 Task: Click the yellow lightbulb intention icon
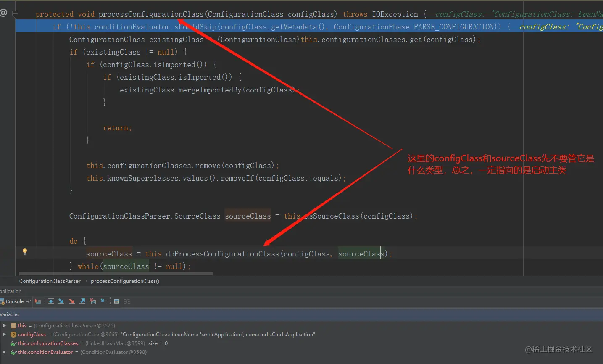point(25,251)
